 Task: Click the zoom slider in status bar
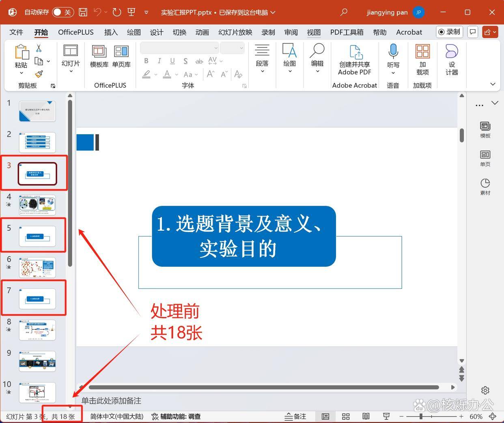coord(421,417)
